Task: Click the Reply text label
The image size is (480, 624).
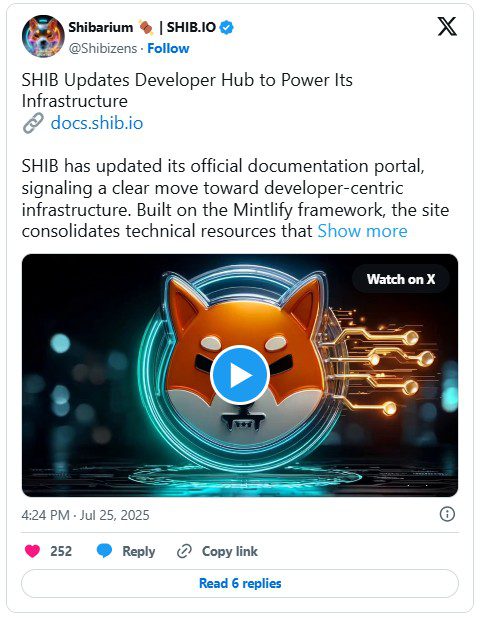Action: click(139, 551)
